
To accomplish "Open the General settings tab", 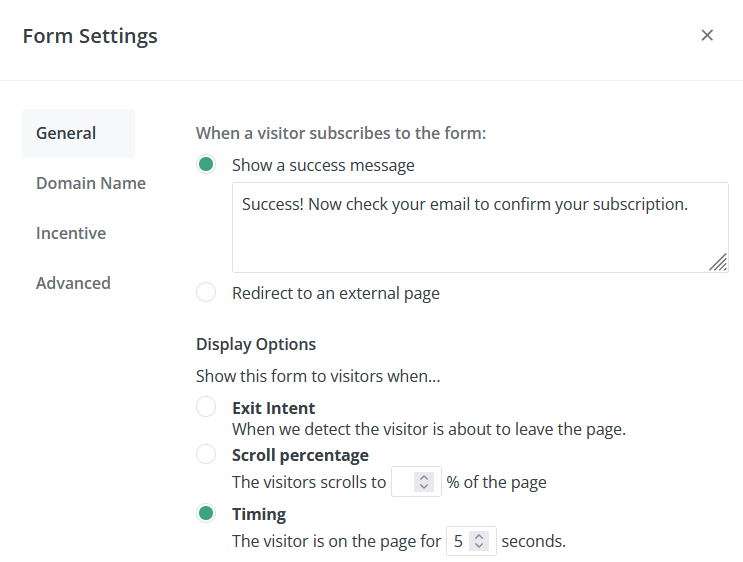I will click(79, 133).
